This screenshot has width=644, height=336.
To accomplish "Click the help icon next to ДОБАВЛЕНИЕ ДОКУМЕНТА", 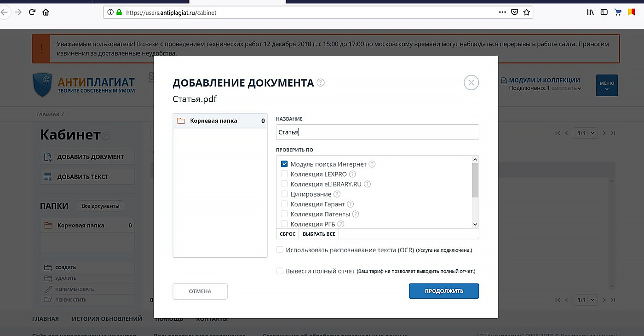I will coord(321,83).
